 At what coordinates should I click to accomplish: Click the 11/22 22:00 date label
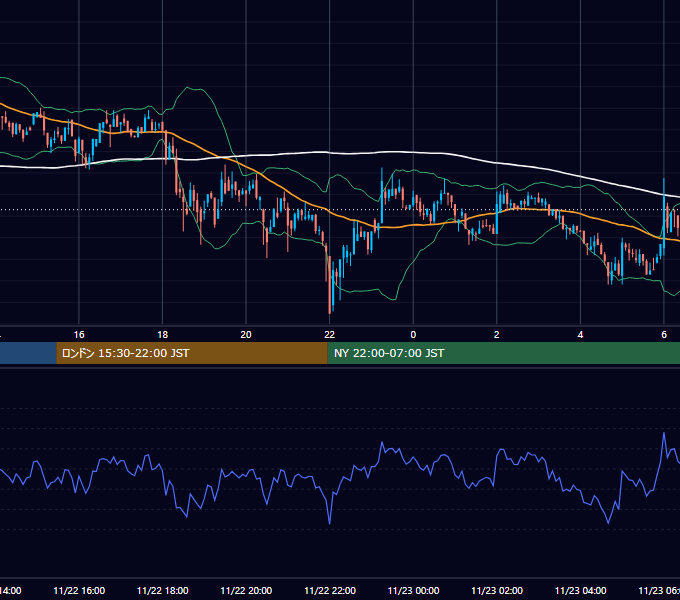click(x=330, y=591)
